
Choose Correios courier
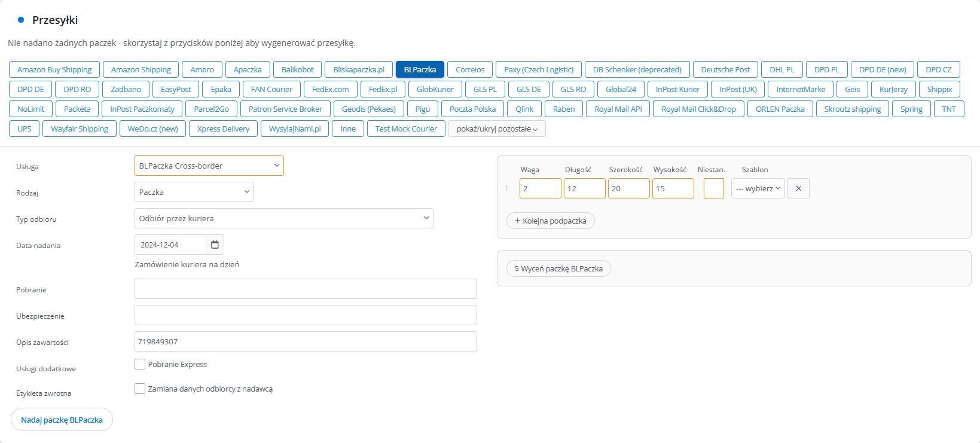tap(470, 69)
